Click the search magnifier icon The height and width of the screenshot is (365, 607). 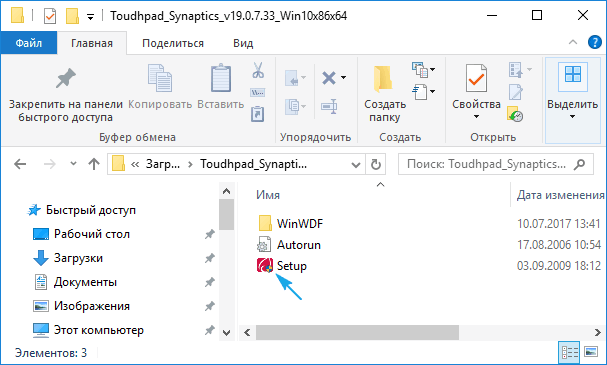click(580, 165)
